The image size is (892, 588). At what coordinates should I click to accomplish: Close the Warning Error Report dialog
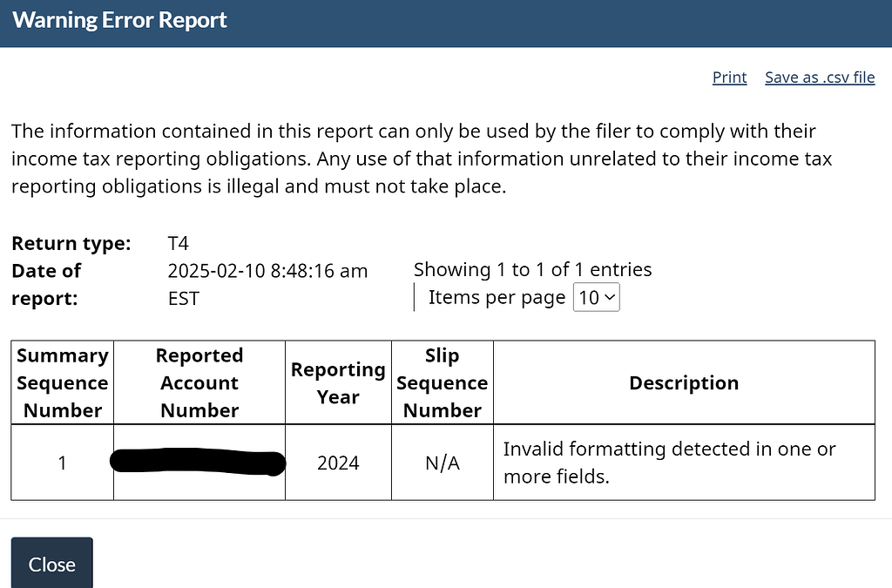click(51, 563)
